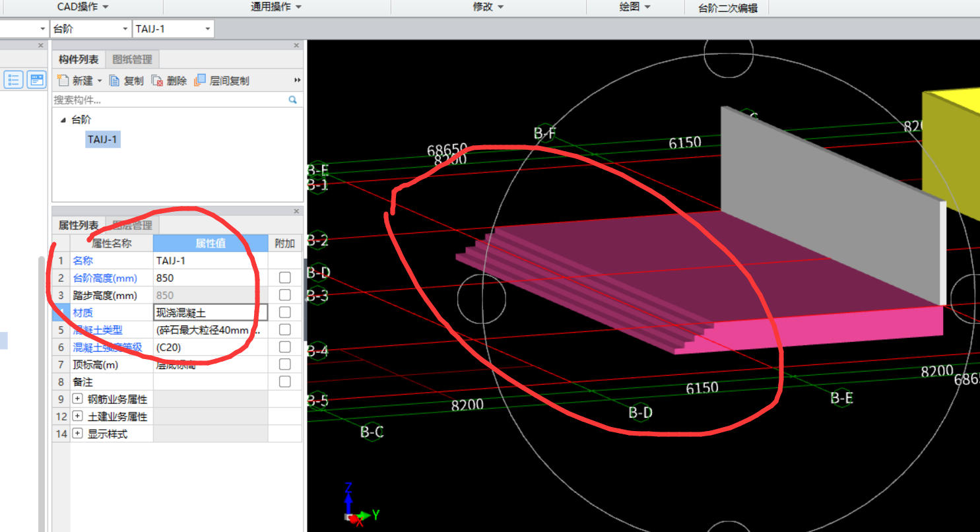Click the XYZ axis indicator in the viewport

[362, 506]
